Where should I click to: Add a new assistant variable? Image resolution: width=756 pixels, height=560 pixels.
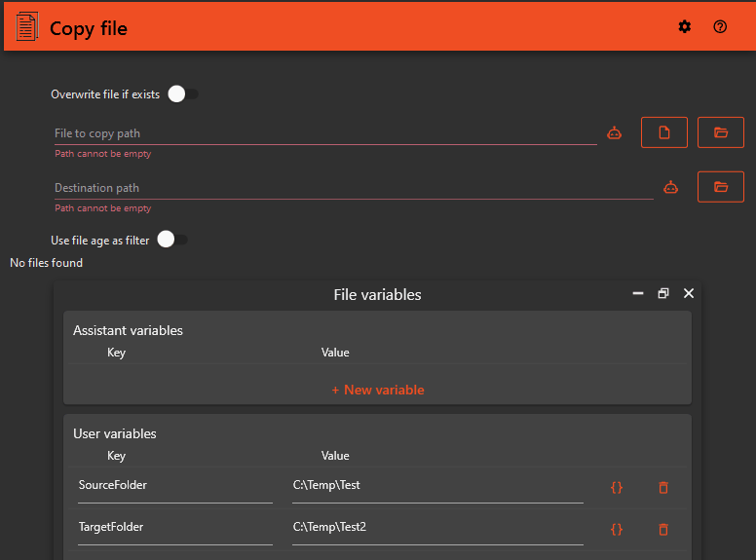coord(377,390)
